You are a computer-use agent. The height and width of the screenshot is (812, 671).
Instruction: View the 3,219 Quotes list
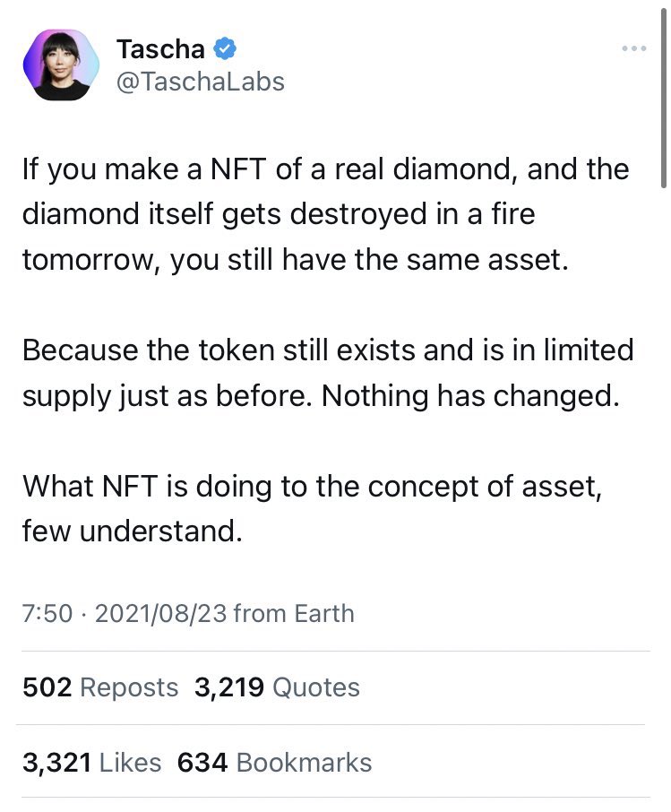[x=277, y=687]
